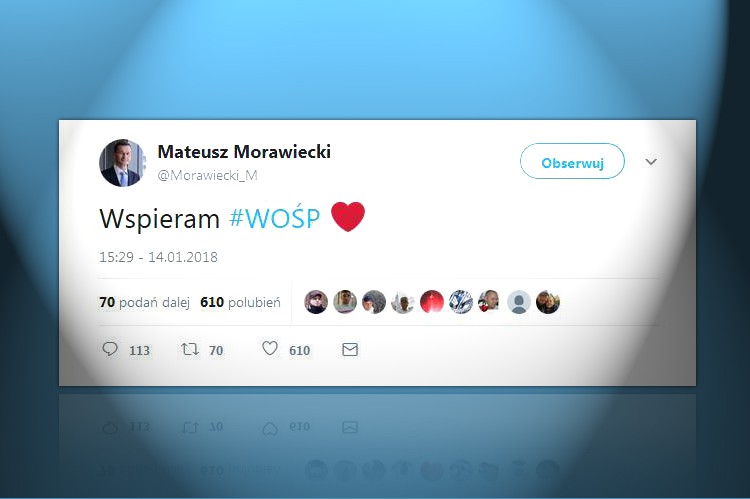This screenshot has width=750, height=499.
Task: Open the tweet timestamp 15:29 - 14.01.2018
Action: pyautogui.click(x=158, y=257)
